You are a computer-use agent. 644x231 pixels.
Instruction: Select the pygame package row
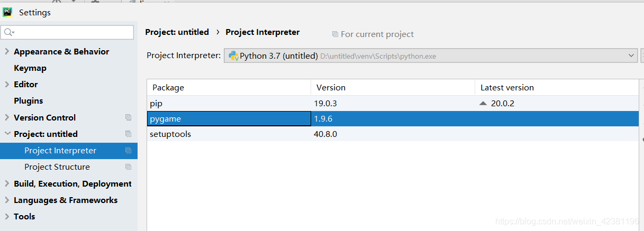(393, 119)
